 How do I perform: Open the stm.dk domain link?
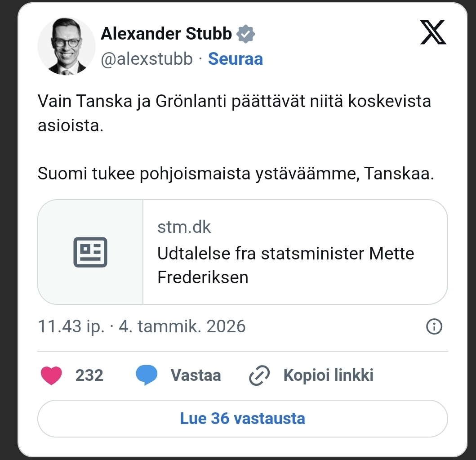point(184,228)
